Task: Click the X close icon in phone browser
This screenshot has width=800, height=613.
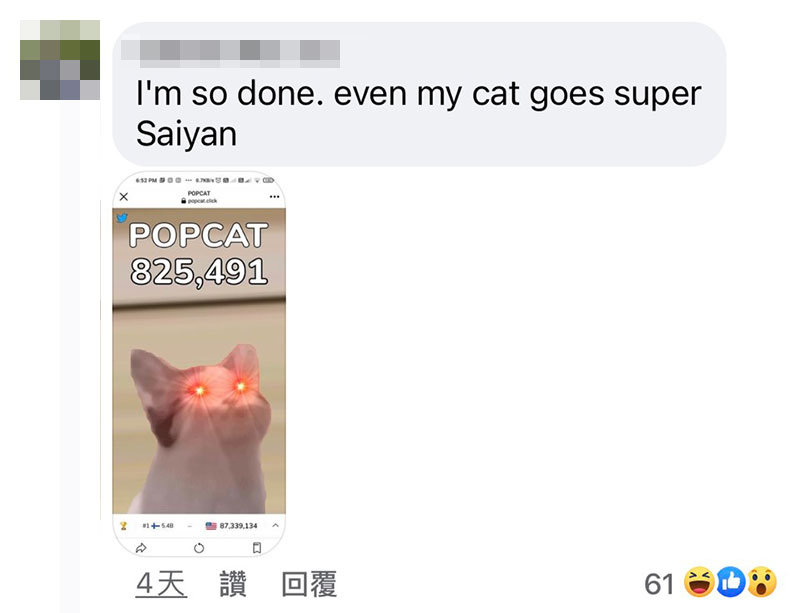Action: (x=124, y=197)
